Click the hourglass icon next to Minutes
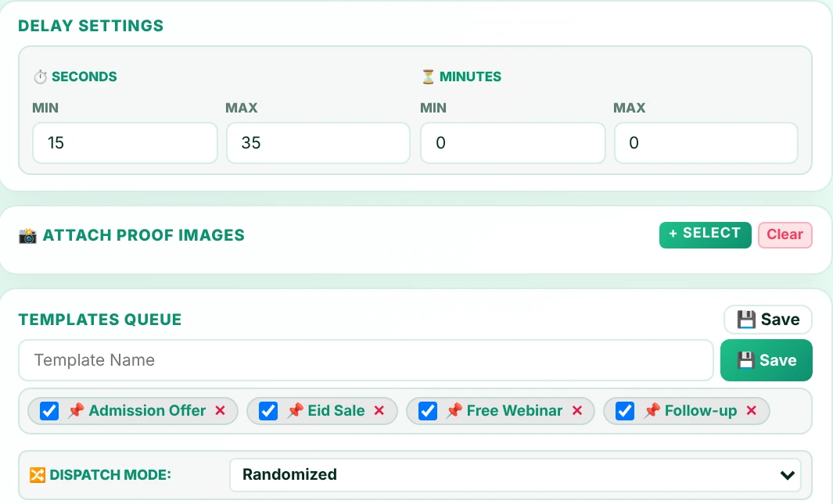 428,77
